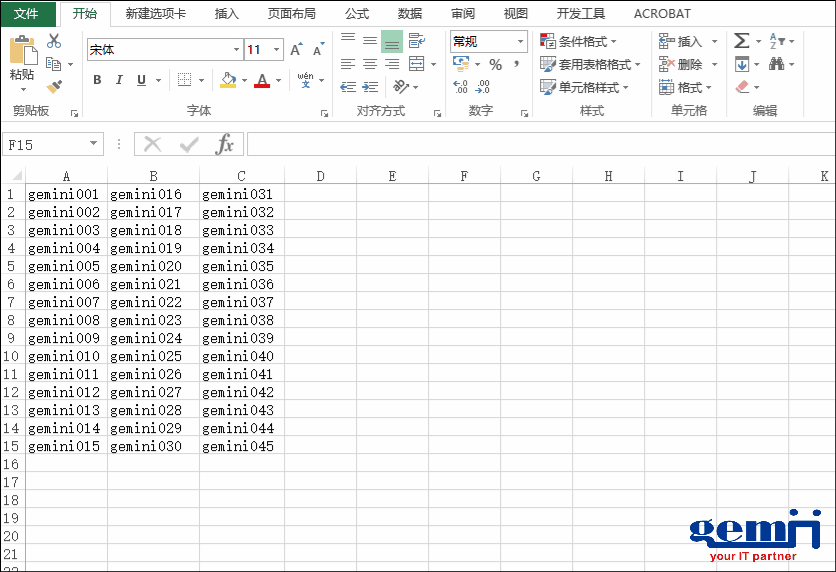
Task: Toggle align text right
Action: pos(392,64)
